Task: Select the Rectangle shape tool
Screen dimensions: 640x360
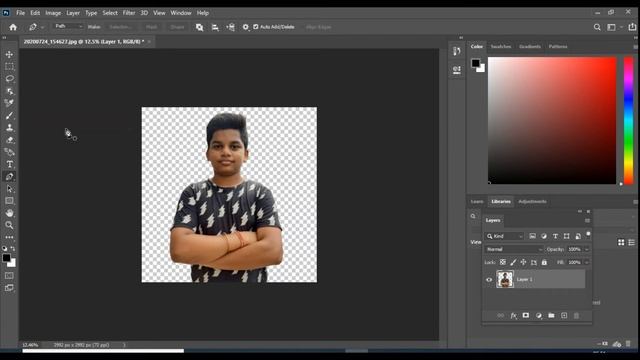Action: coord(9,201)
